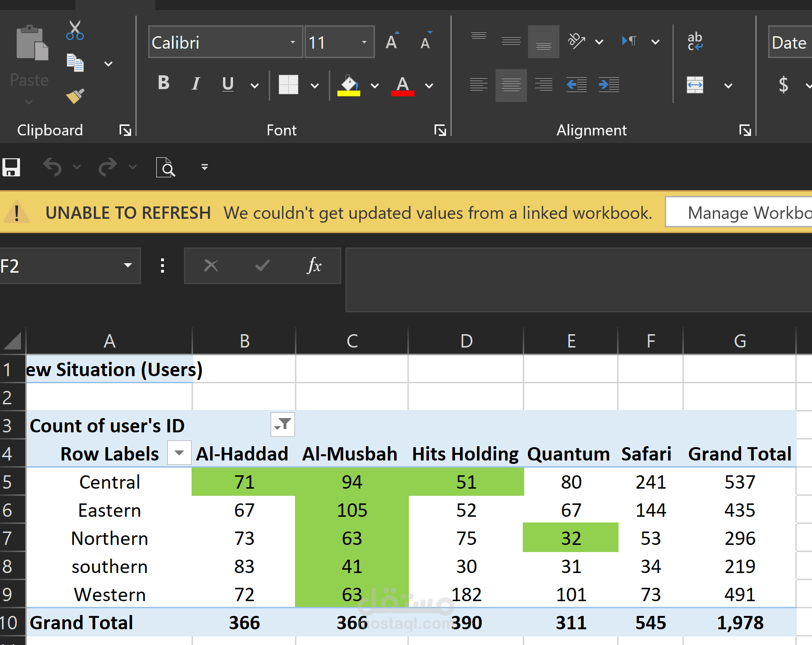Viewport: 812px width, 645px height.
Task: Select column header C
Action: coord(352,341)
